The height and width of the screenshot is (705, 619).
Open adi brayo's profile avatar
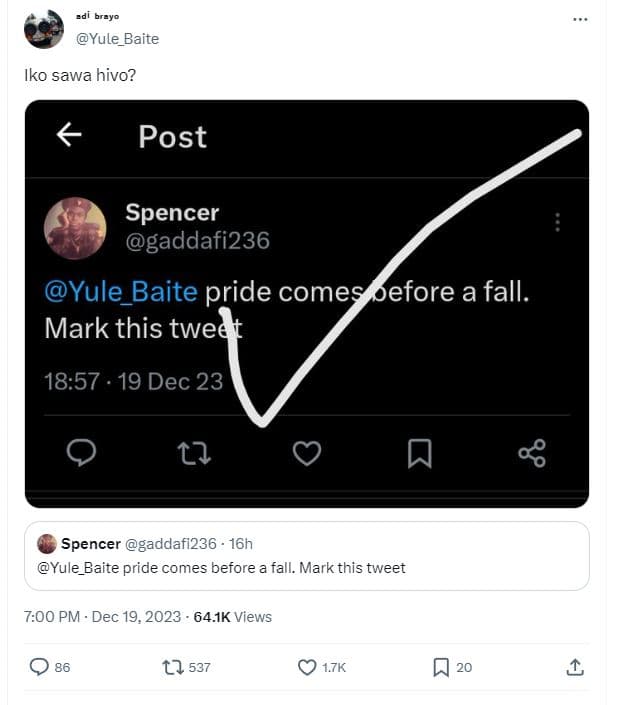43,29
